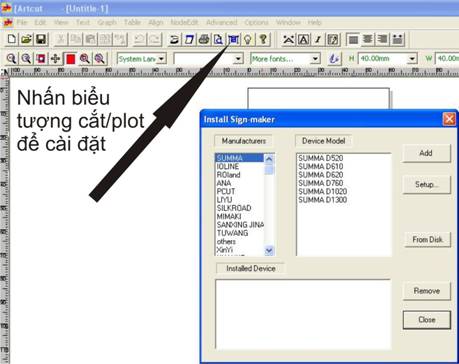Open the NodeEdit menu
This screenshot has height=364, width=459.
pyautogui.click(x=184, y=23)
